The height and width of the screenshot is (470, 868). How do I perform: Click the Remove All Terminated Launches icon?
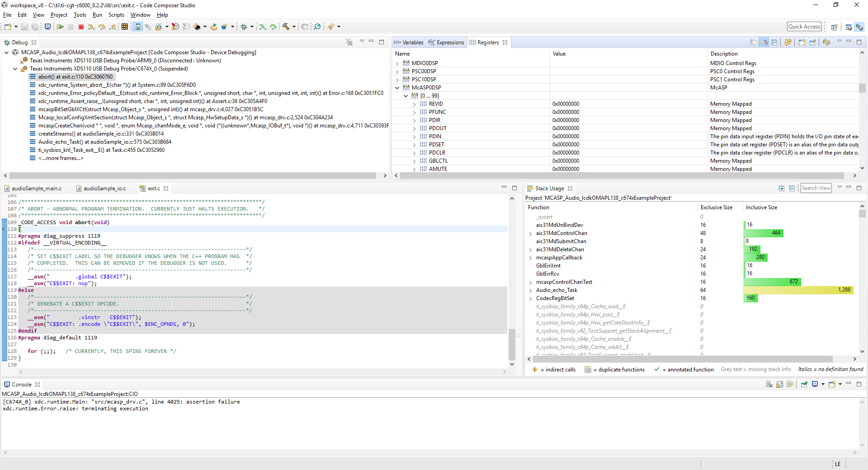[x=349, y=42]
